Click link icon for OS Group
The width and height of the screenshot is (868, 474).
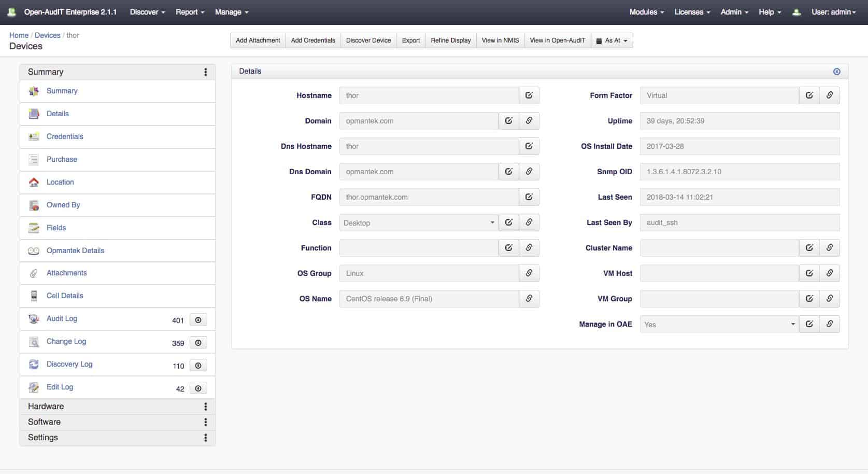[x=529, y=273]
